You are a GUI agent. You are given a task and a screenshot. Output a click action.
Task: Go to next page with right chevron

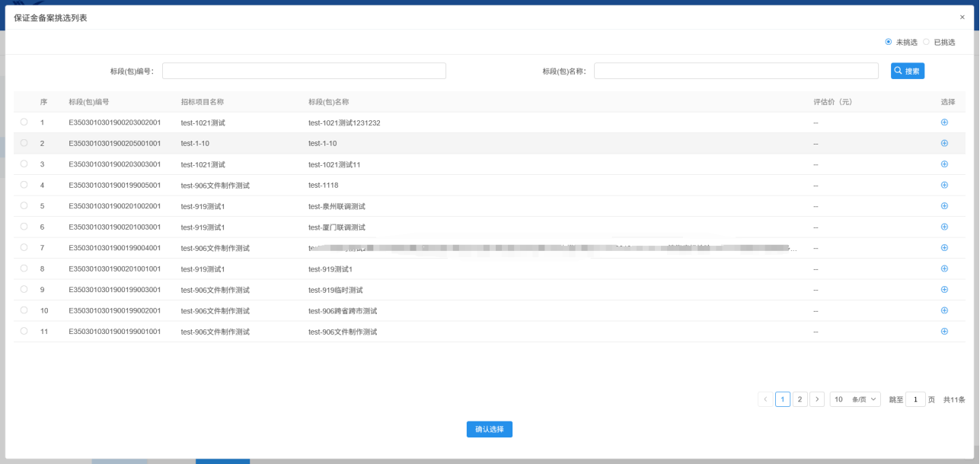pyautogui.click(x=817, y=399)
